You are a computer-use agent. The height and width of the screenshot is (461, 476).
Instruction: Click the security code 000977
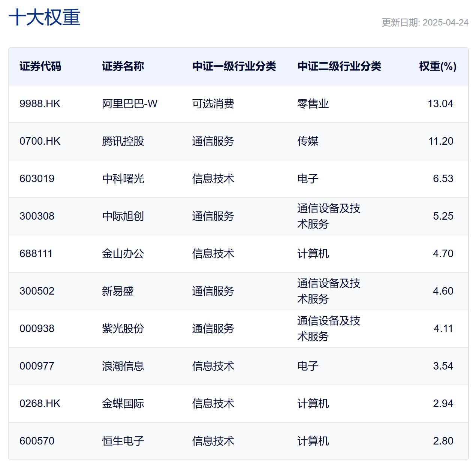point(37,366)
